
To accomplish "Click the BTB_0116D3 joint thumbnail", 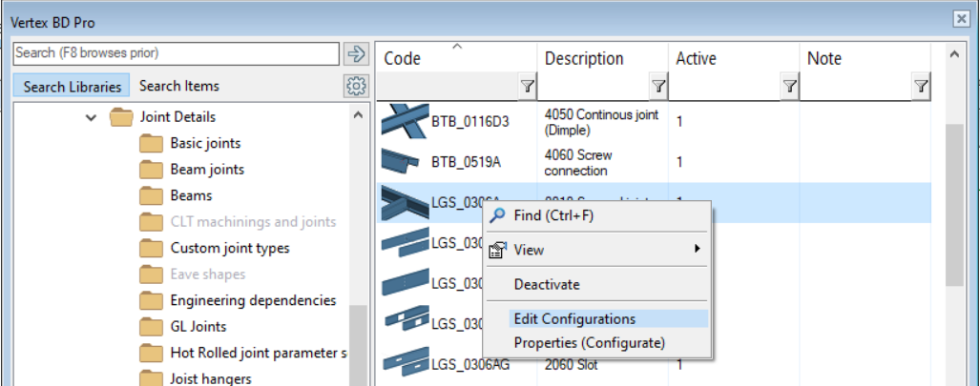I will 405,121.
